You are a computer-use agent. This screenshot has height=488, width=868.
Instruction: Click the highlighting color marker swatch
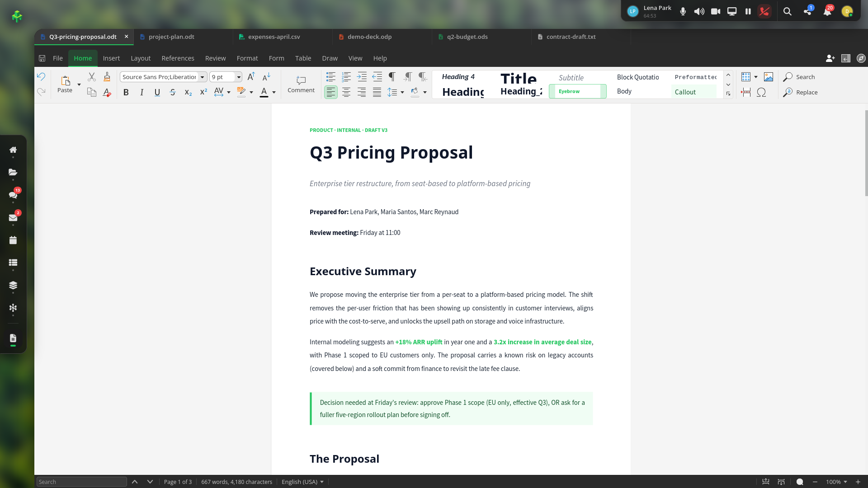point(241,92)
